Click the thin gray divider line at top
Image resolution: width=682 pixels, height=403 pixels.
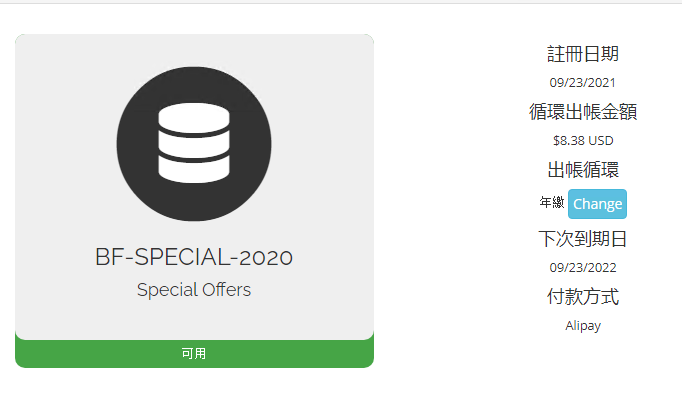[x=340, y=3]
